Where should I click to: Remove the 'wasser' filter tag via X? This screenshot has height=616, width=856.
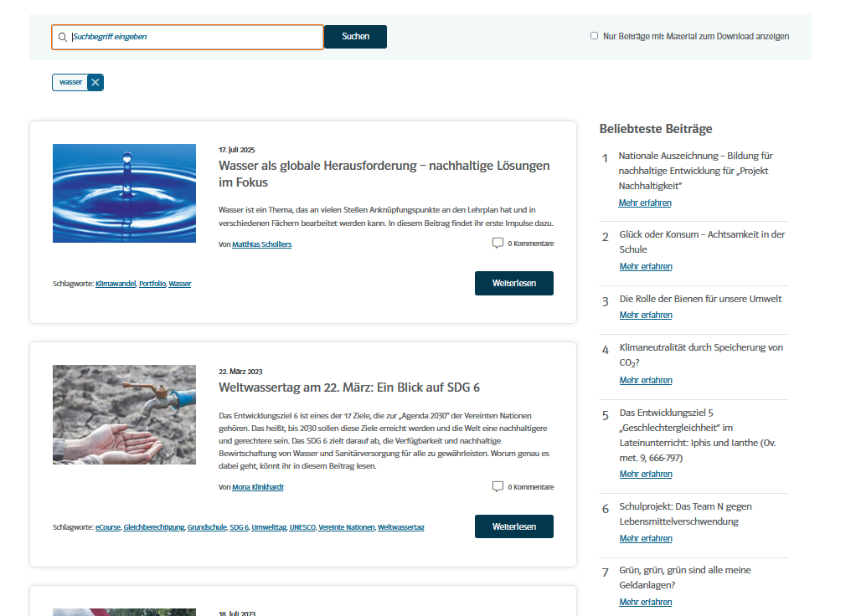[x=95, y=82]
